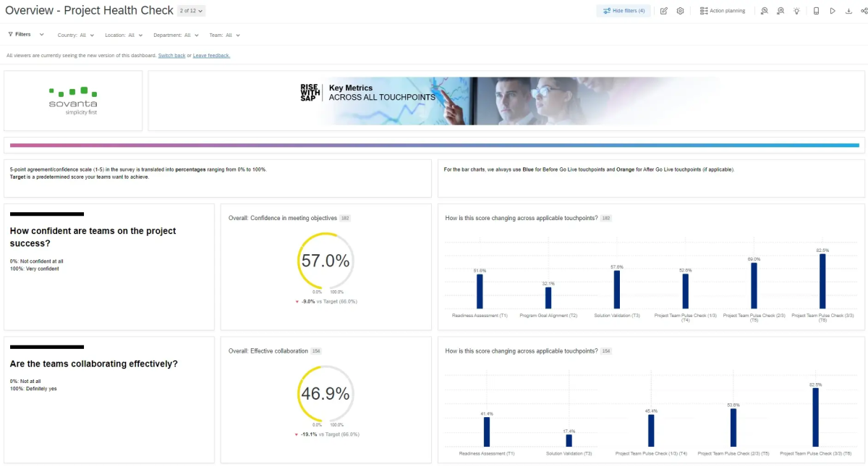Viewport: 868px width, 467px height.
Task: Click the '100%: Very confident' scale note
Action: tap(35, 269)
